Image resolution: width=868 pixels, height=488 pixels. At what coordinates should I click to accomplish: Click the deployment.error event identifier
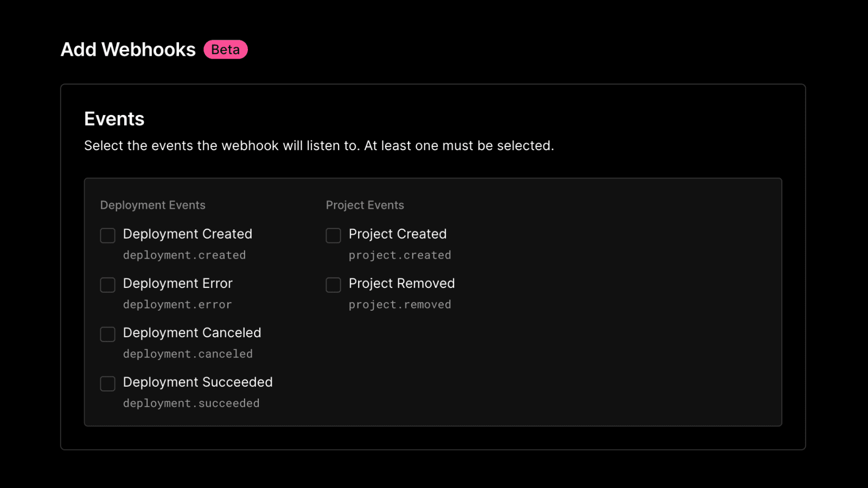pos(177,305)
